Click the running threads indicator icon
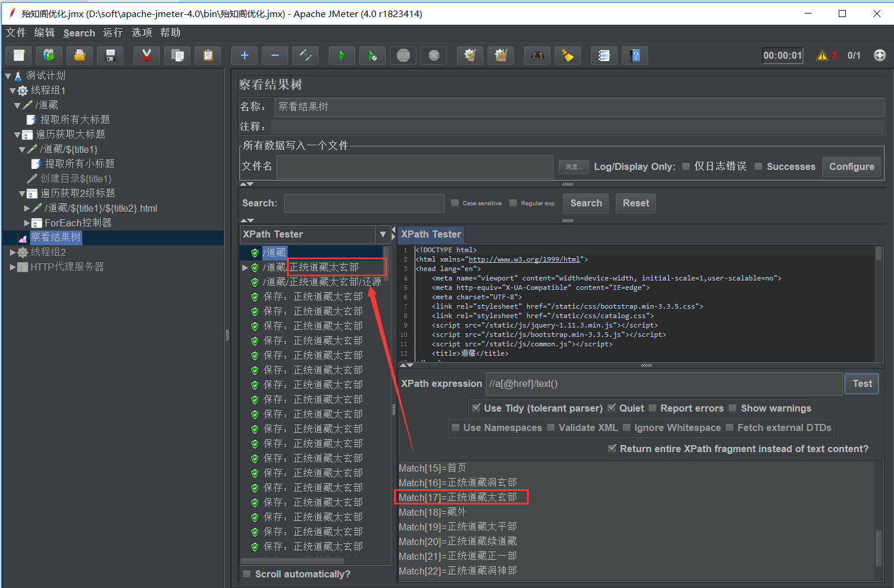The width and height of the screenshot is (894, 588). (879, 55)
